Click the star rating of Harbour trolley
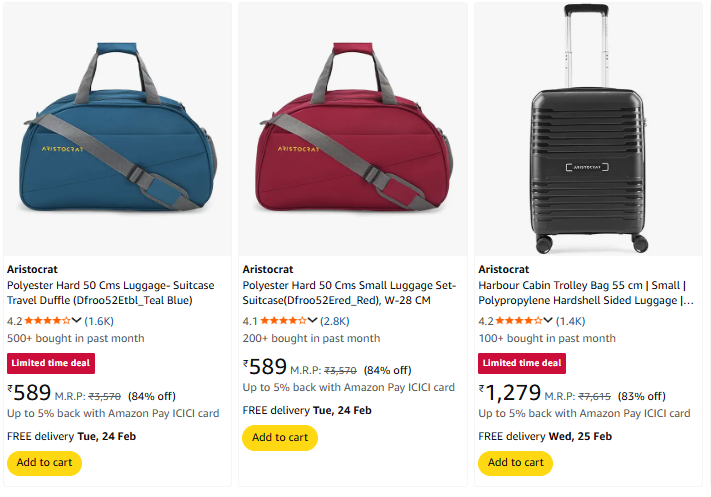The width and height of the screenshot is (711, 497). coord(518,321)
